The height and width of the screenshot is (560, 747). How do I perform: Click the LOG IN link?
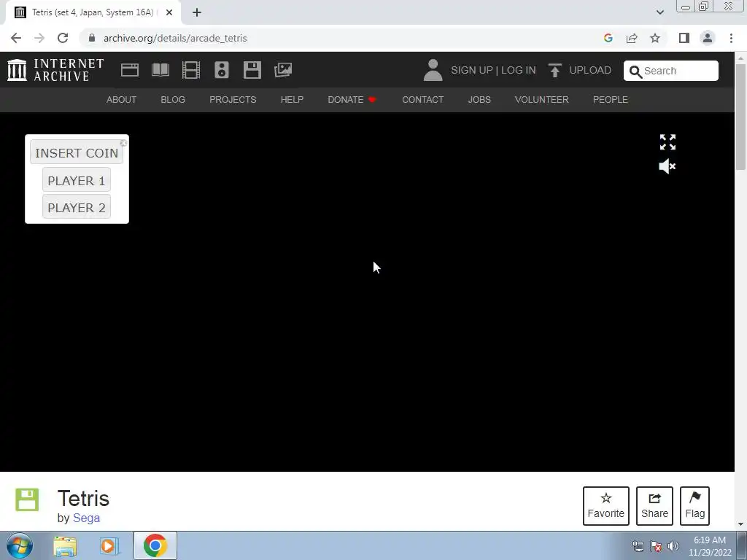(519, 70)
